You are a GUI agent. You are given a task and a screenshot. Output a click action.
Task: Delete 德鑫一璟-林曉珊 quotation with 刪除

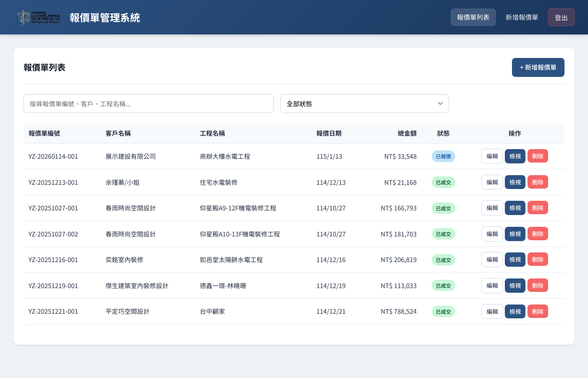tap(538, 285)
